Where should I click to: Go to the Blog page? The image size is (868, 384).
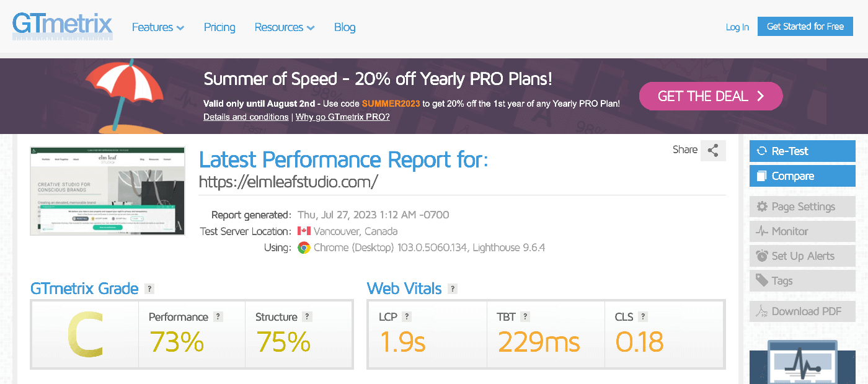click(345, 27)
